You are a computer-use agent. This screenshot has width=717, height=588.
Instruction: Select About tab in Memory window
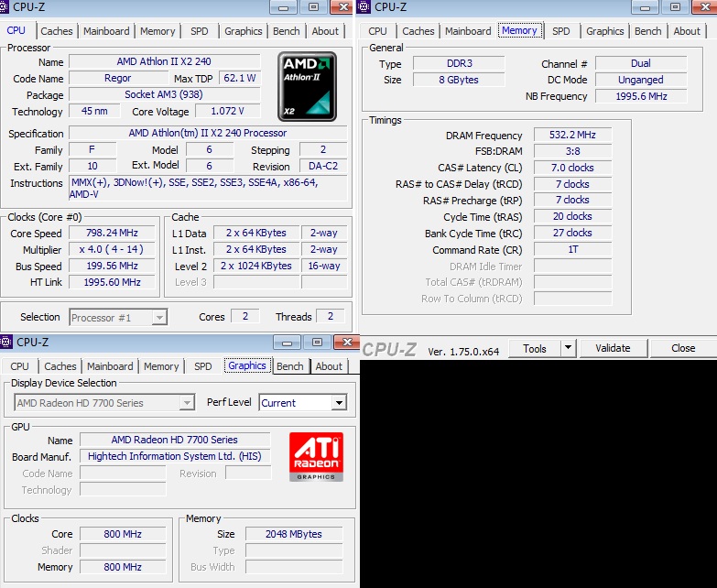pos(687,31)
